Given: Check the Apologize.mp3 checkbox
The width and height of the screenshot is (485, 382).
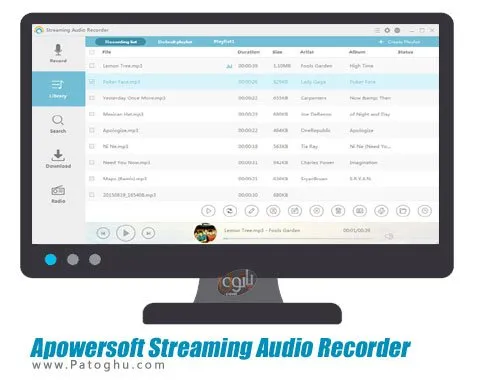Looking at the screenshot, I should coord(92,130).
